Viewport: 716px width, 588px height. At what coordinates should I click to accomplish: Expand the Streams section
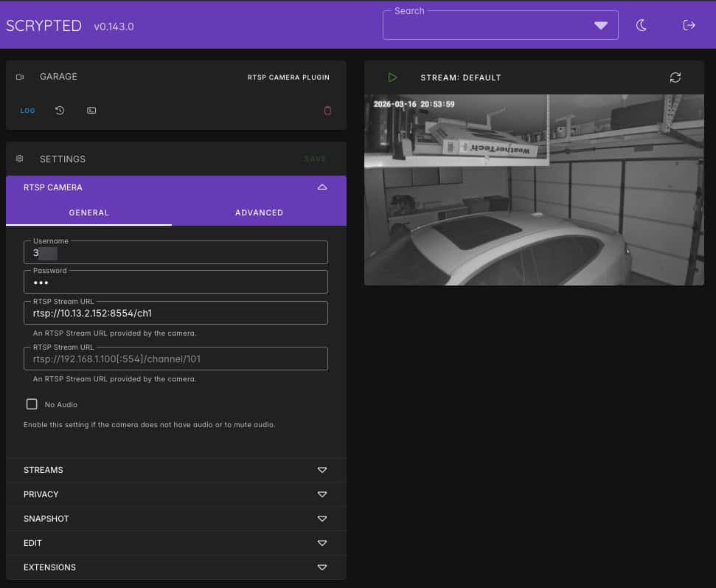(x=321, y=470)
